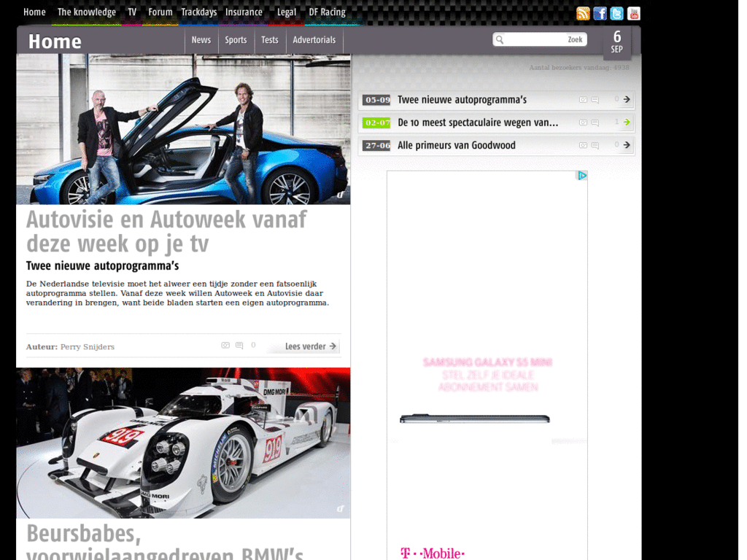
Task: Click the AdChoices icon on the ad
Action: (x=582, y=176)
